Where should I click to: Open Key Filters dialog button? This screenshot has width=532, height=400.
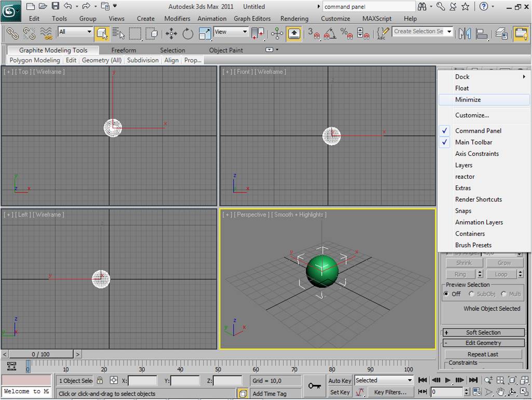390,392
